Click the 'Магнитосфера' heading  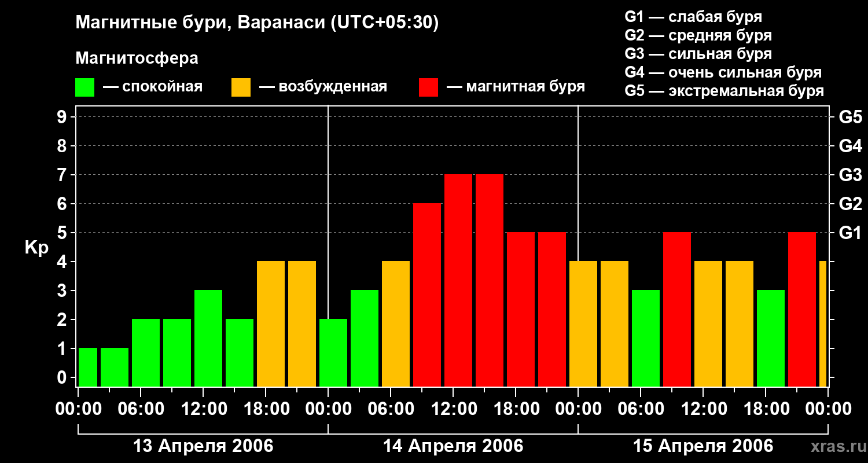click(x=137, y=58)
